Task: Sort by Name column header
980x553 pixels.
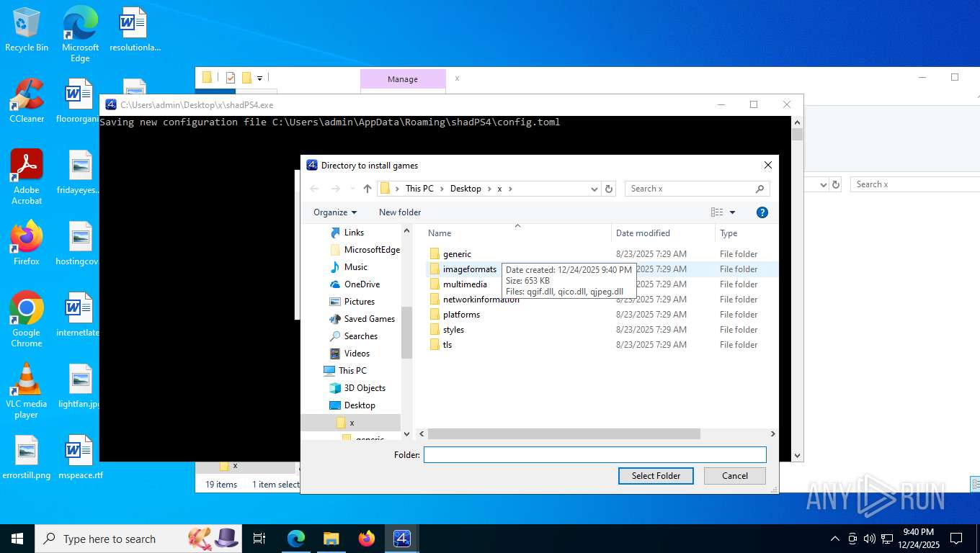Action: pos(516,233)
